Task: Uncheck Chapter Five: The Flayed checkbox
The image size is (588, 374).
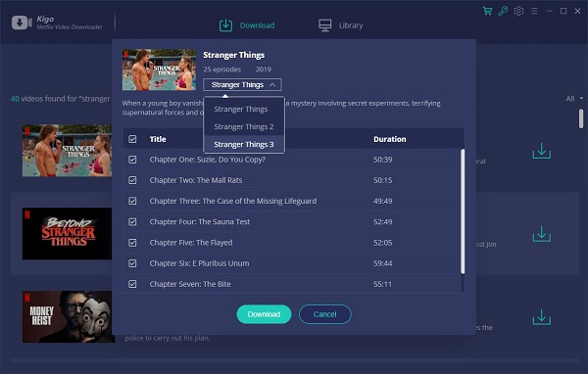Action: coord(132,243)
